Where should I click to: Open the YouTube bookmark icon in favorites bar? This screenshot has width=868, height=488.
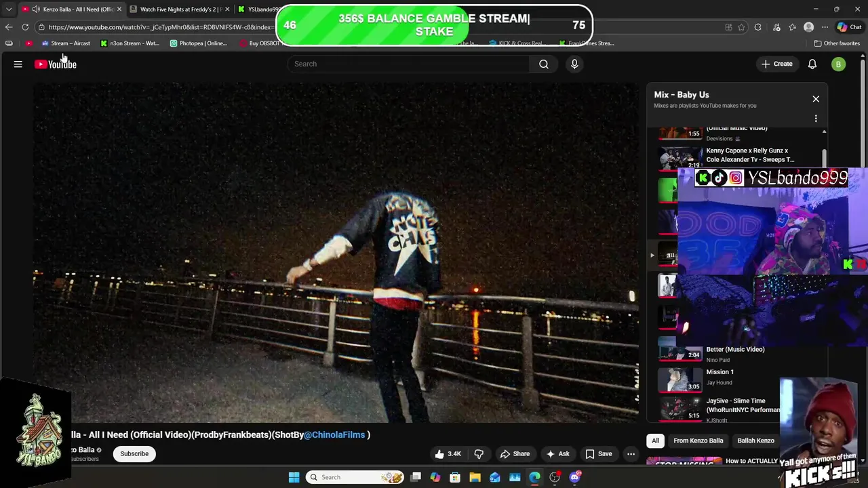coord(28,43)
